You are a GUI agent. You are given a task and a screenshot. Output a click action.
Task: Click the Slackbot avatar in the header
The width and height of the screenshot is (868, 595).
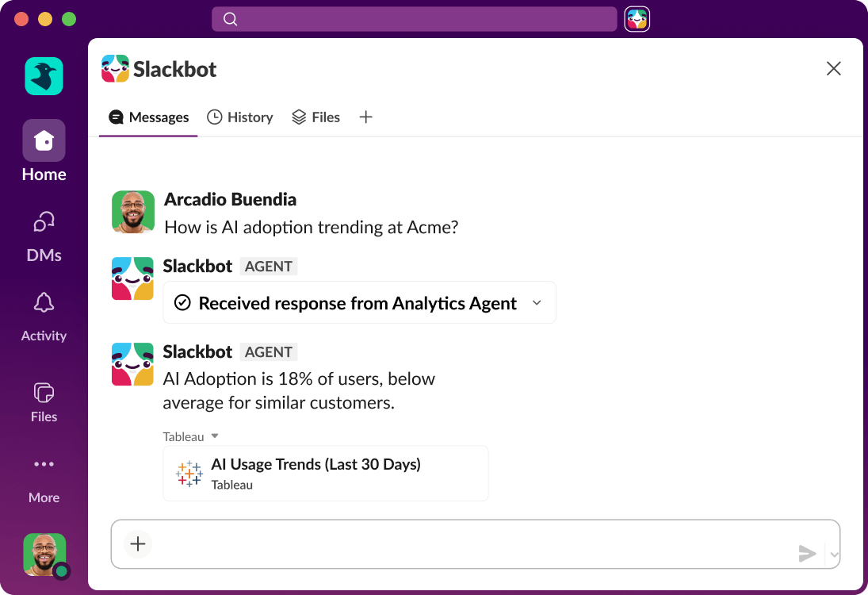tap(115, 69)
